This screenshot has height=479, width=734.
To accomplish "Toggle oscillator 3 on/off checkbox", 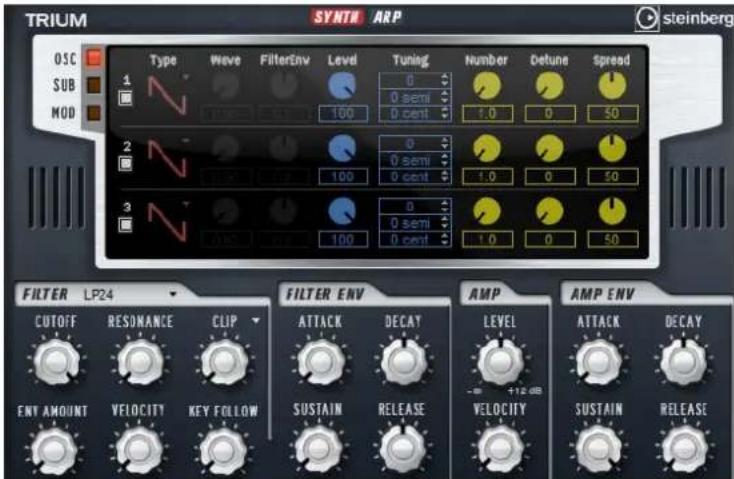I will tap(125, 225).
